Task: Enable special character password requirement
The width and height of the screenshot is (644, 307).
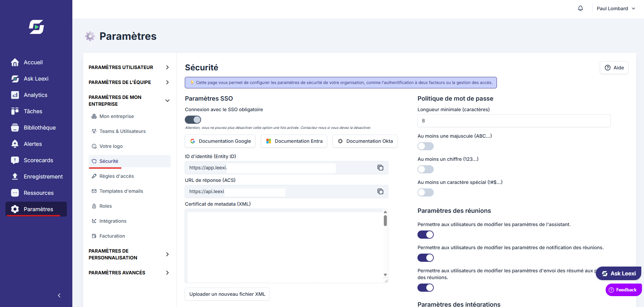Action: [426, 192]
